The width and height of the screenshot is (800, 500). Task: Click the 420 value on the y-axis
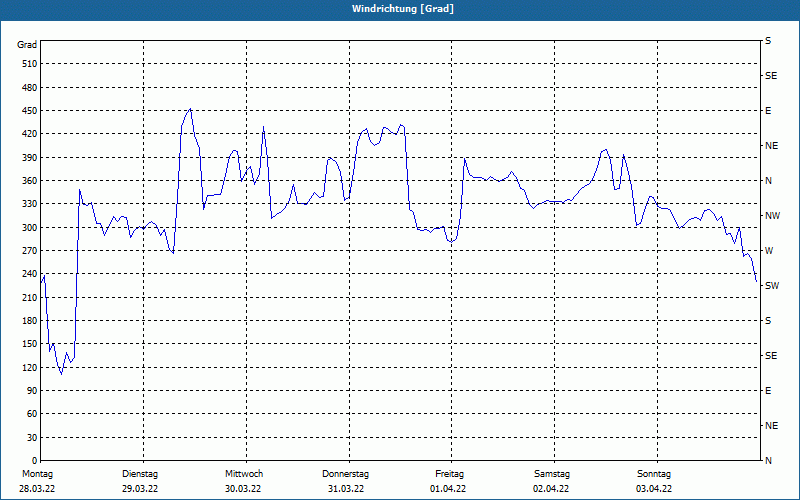pos(29,134)
